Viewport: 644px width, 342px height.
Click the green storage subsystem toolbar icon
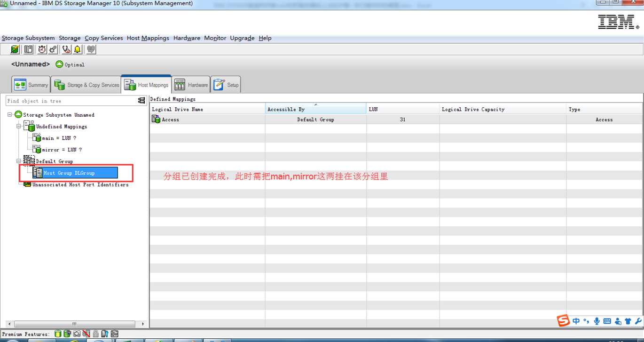15,49
